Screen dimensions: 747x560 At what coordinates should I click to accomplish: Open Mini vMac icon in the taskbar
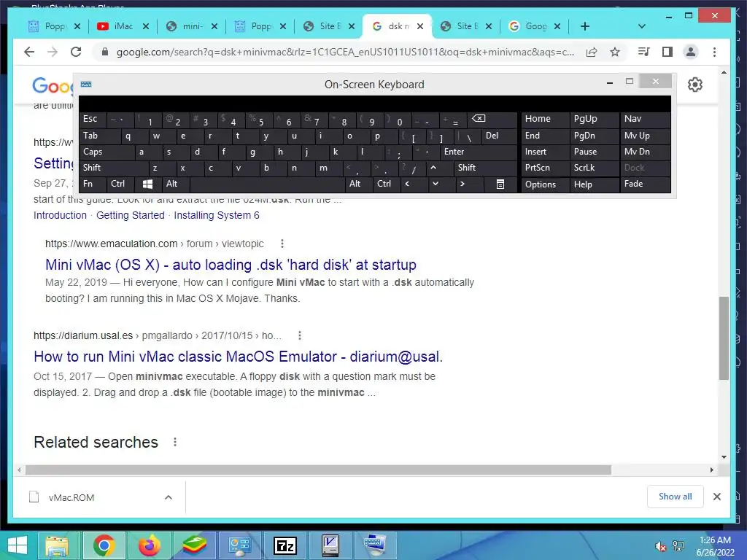coord(330,545)
